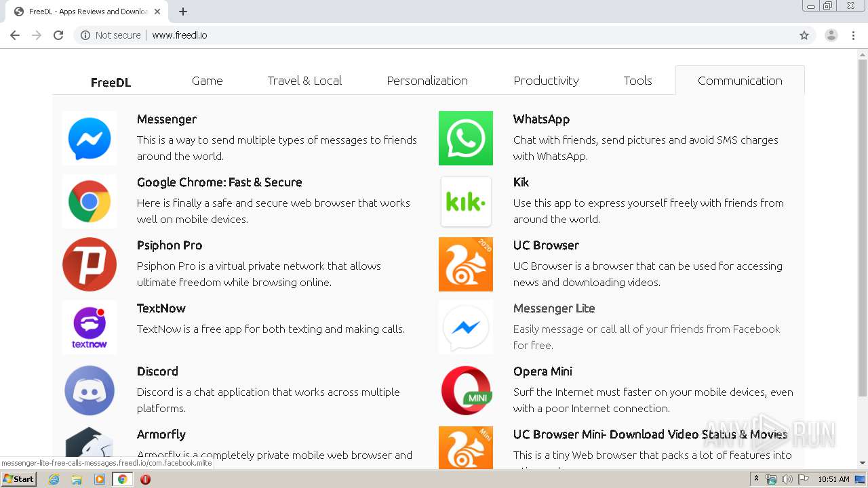Switch to the Travel & Local tab
Screen dimensions: 868x488
tap(304, 81)
